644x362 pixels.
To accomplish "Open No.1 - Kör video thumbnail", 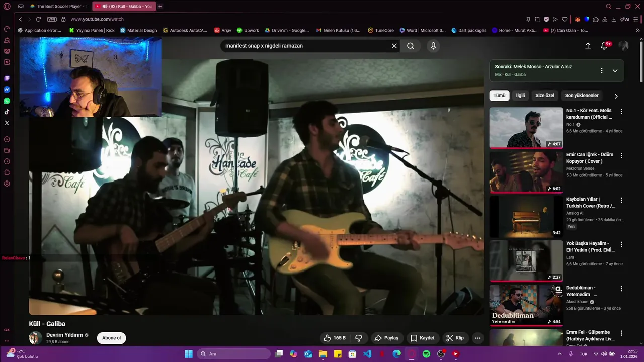I will [526, 127].
